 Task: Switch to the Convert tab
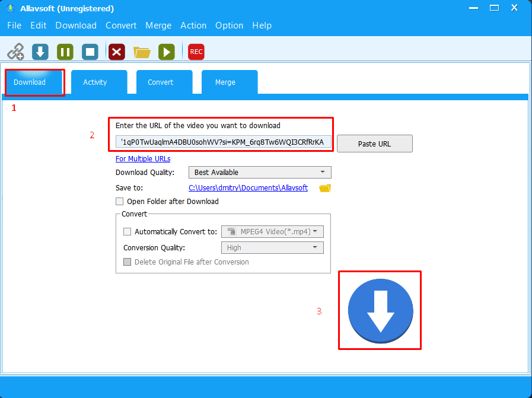point(164,82)
